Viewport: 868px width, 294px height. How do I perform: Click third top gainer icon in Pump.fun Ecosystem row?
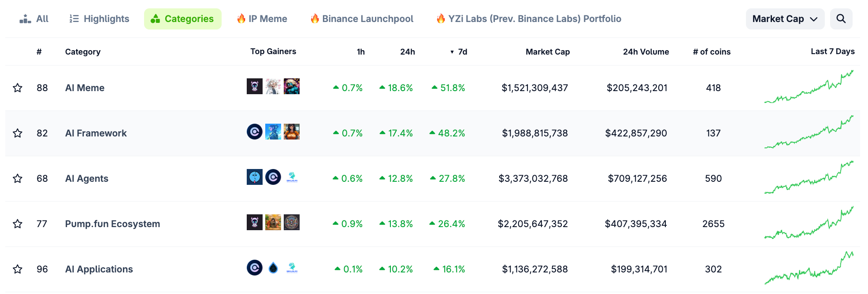pos(292,222)
